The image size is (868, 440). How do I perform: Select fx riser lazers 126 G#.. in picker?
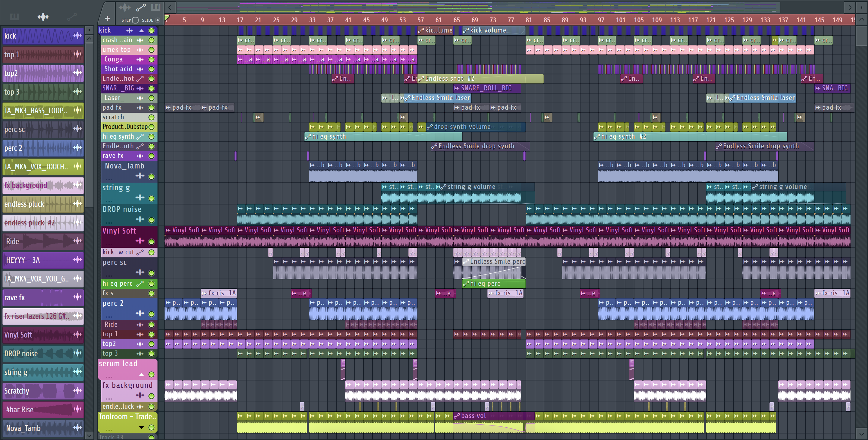tap(43, 316)
